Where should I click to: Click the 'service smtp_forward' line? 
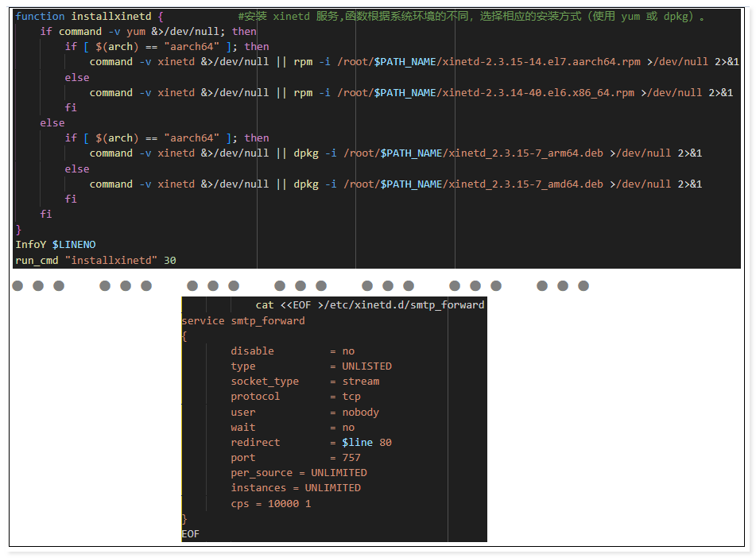click(243, 321)
